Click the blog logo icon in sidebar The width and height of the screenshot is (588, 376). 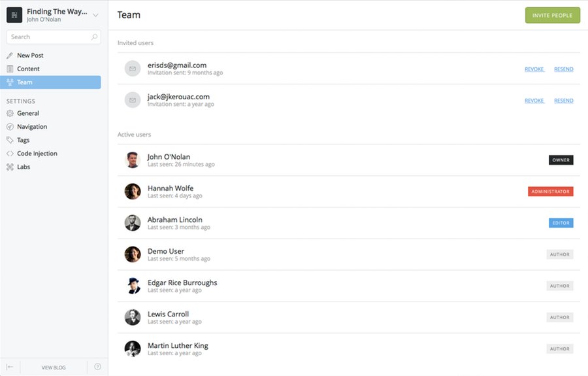click(x=14, y=15)
